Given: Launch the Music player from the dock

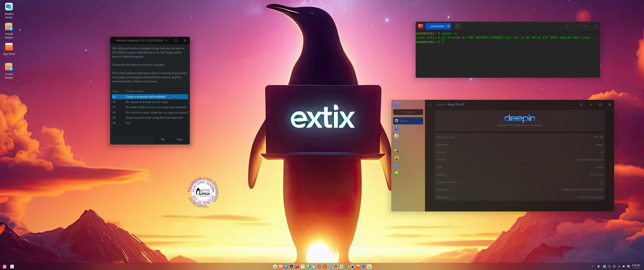Looking at the screenshot, I should pos(308,266).
